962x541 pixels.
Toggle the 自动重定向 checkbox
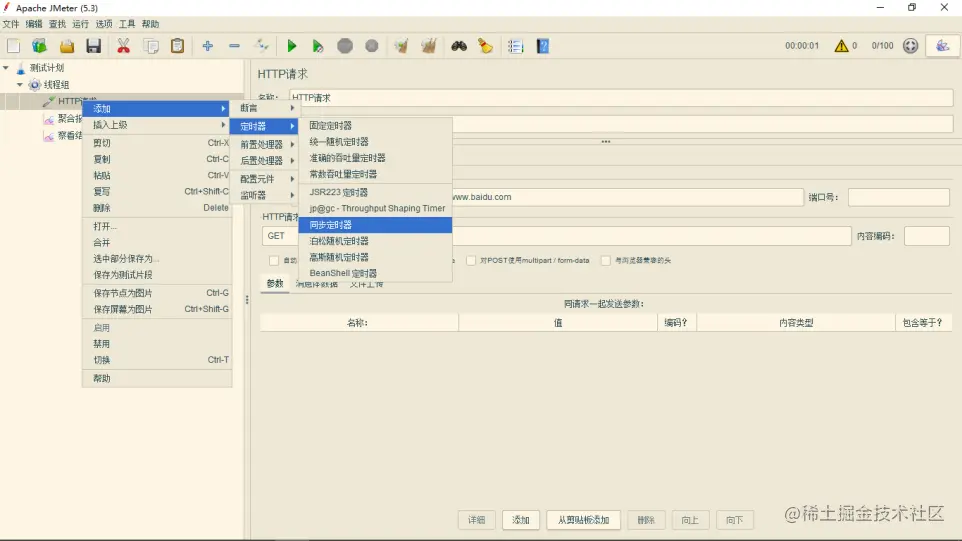(274, 261)
